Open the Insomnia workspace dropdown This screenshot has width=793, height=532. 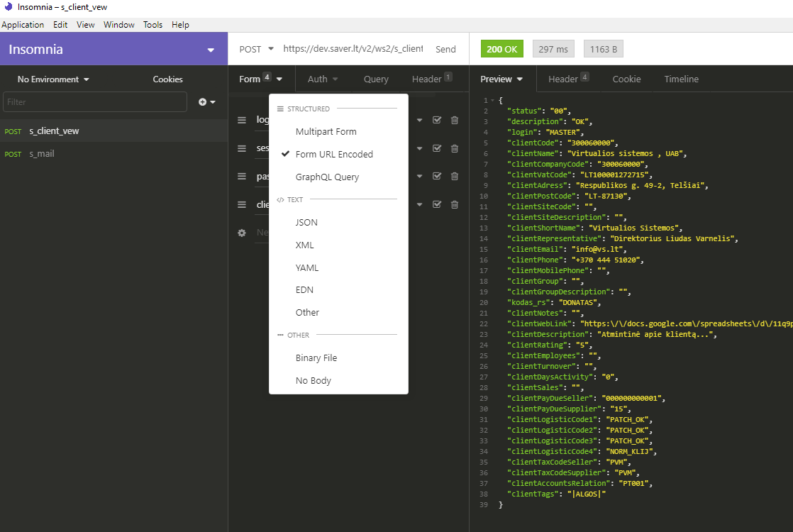(211, 50)
